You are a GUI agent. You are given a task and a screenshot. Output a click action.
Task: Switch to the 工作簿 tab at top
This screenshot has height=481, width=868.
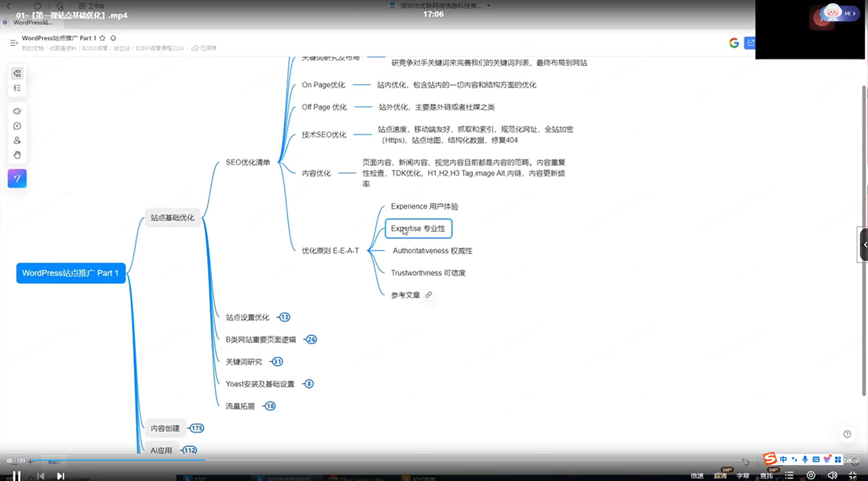coord(95,6)
